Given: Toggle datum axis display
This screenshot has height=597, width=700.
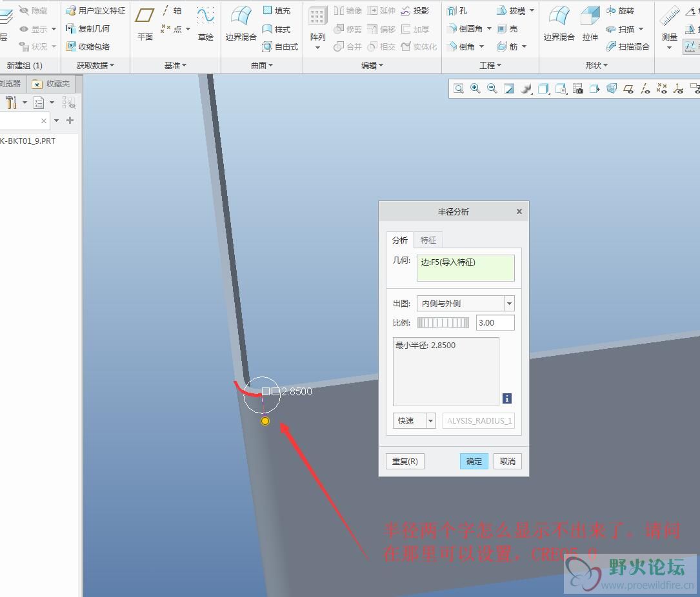Looking at the screenshot, I should coord(645,88).
